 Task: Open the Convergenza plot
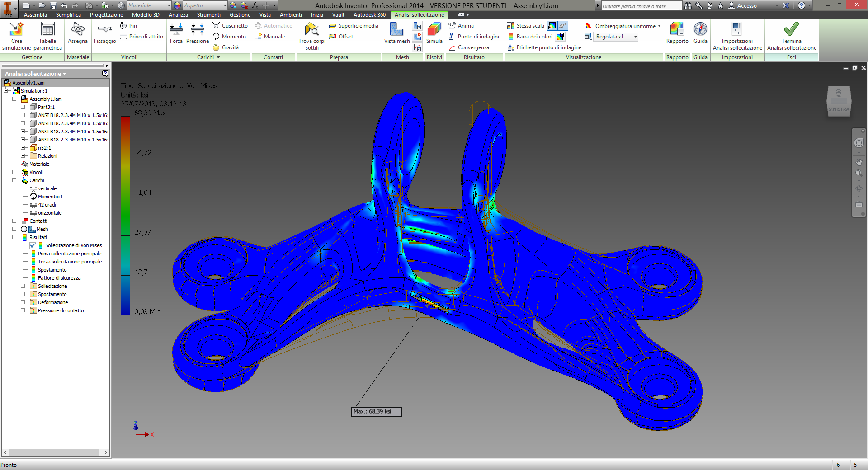(x=469, y=47)
